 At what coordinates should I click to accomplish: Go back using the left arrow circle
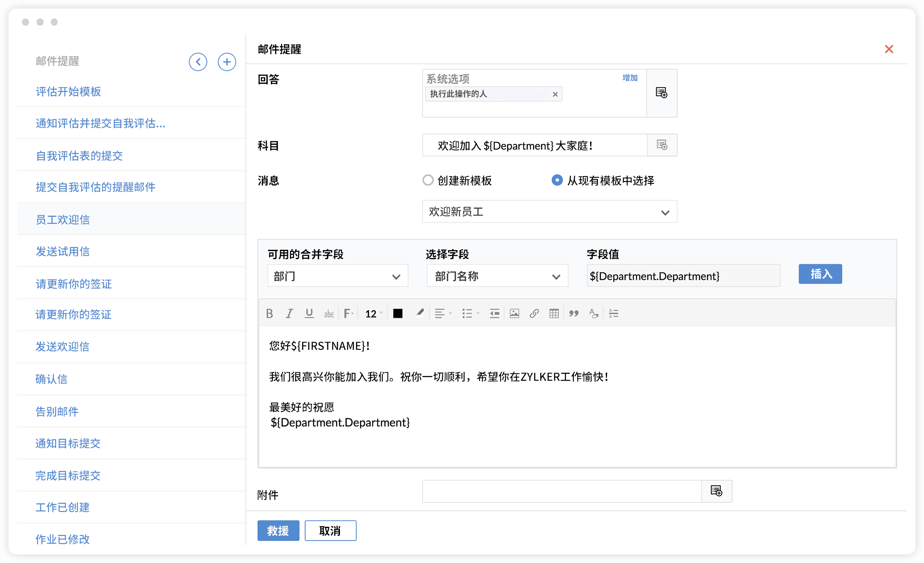(x=198, y=62)
